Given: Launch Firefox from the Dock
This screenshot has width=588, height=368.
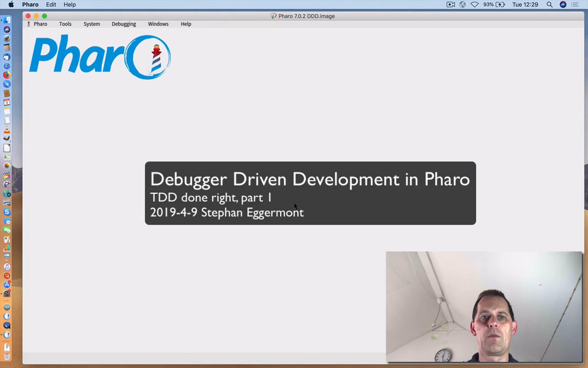Looking at the screenshot, I should 7,75.
